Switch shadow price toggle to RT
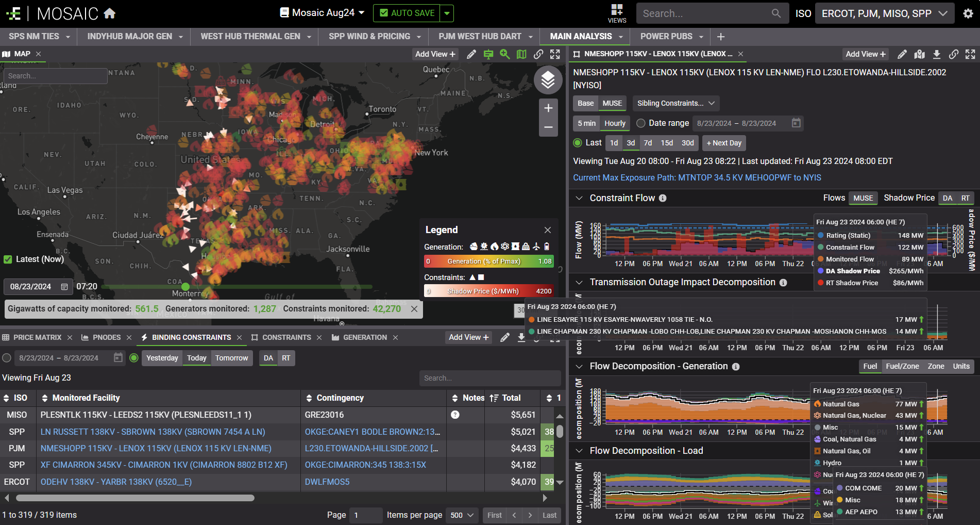The height and width of the screenshot is (525, 980). click(965, 198)
